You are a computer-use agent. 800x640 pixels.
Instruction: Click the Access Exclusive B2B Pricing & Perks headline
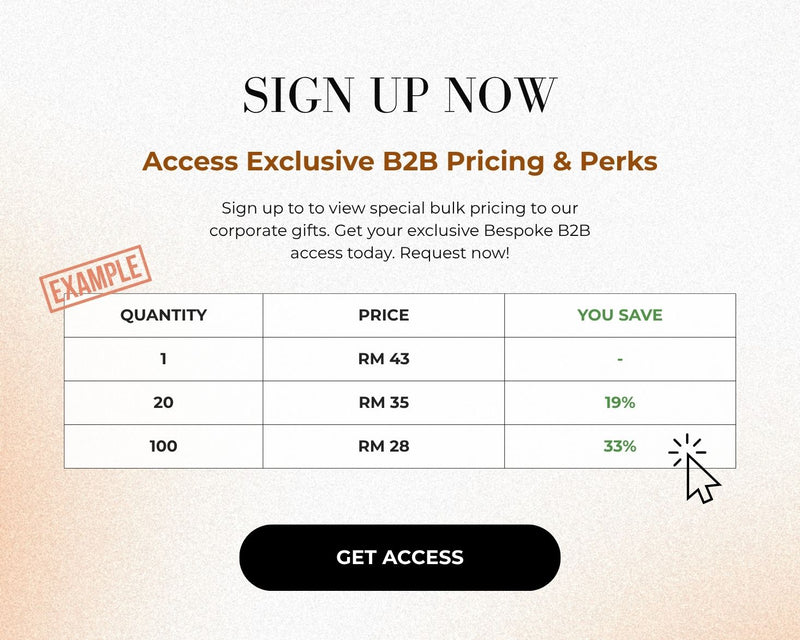399,161
